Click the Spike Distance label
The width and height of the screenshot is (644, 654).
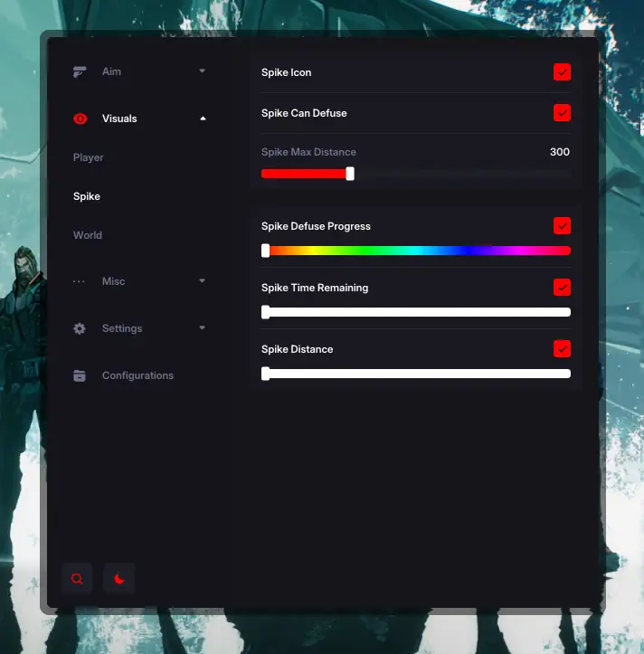(297, 349)
